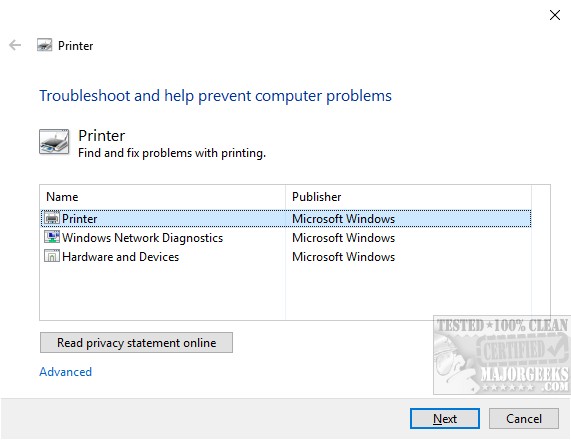Click Microsoft Windows publisher for Printer
This screenshot has width=571, height=440.
coord(343,219)
